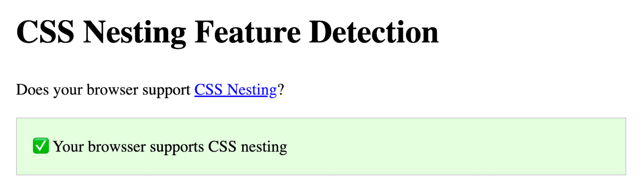The image size is (644, 191).
Task: Open the CSS Nesting hyperlink
Action: pyautogui.click(x=235, y=90)
